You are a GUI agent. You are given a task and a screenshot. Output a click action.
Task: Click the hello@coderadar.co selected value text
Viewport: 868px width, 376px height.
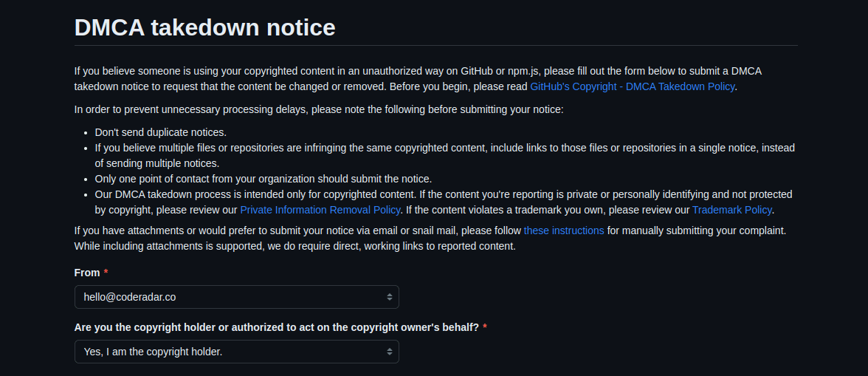click(129, 297)
